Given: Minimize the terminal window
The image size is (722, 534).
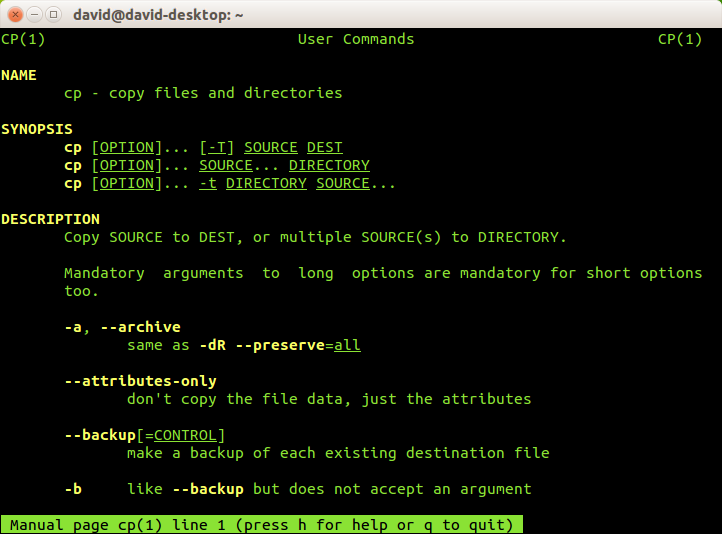Looking at the screenshot, I should (x=33, y=14).
